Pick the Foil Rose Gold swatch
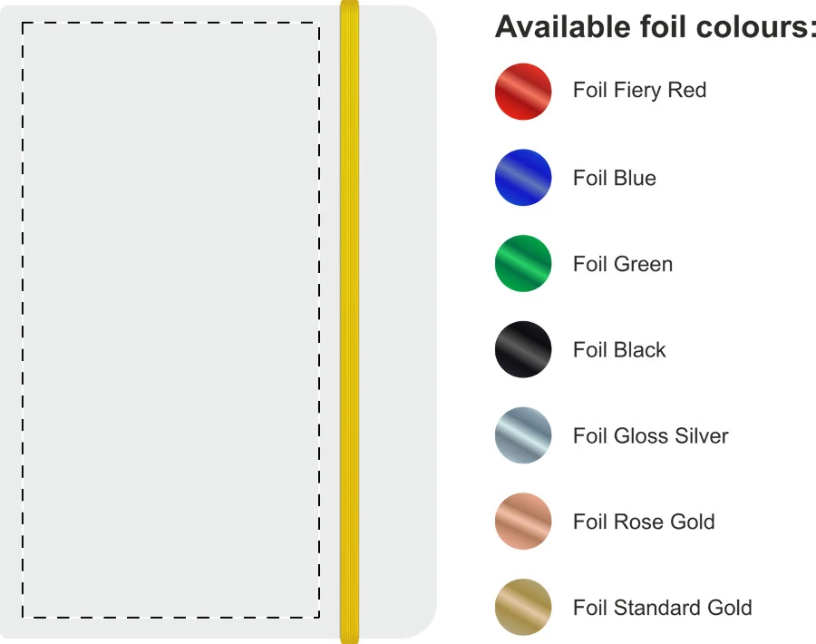This screenshot has height=644, width=816. click(x=523, y=522)
